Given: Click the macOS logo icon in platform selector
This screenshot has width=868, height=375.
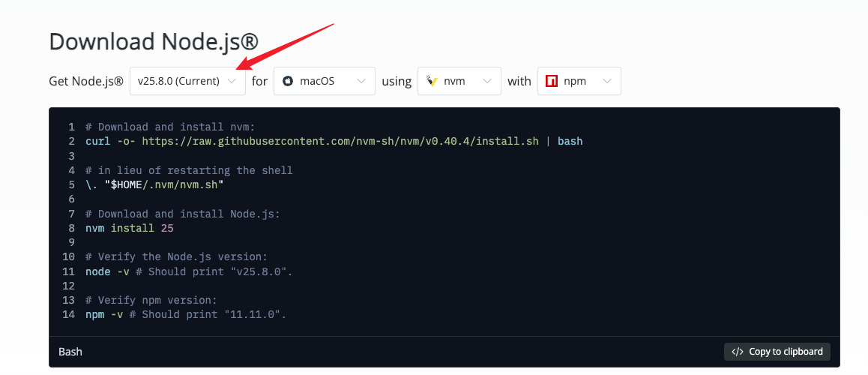Looking at the screenshot, I should point(288,81).
